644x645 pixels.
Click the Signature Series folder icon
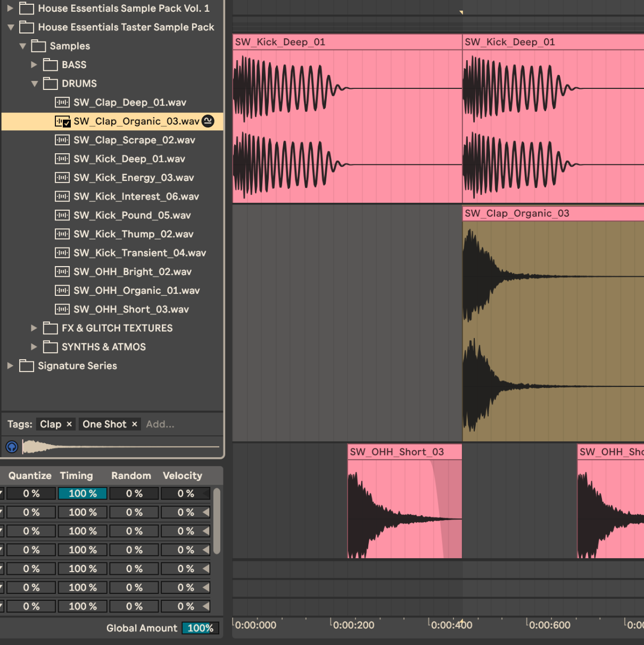[x=27, y=366]
